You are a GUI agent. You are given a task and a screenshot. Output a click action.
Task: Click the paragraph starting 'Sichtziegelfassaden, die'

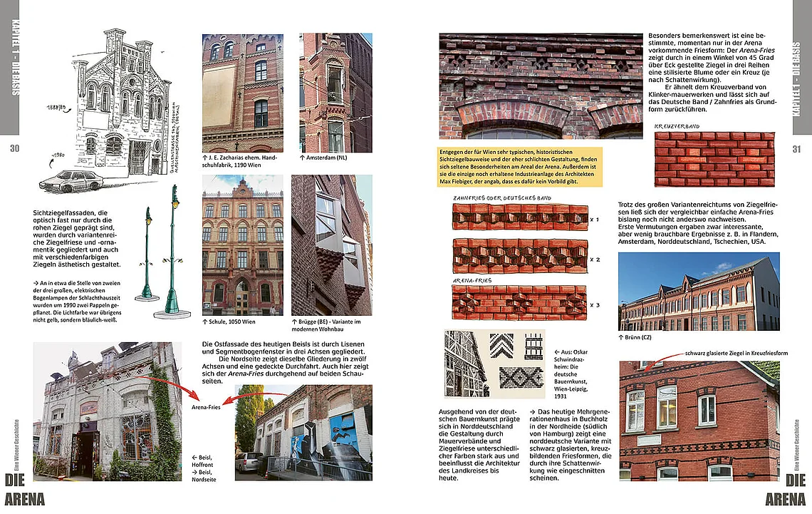click(x=77, y=238)
